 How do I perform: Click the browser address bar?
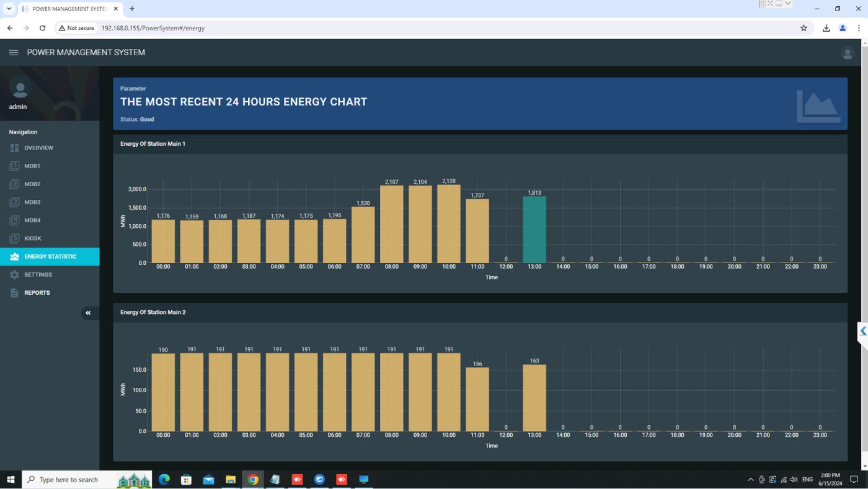[434, 28]
